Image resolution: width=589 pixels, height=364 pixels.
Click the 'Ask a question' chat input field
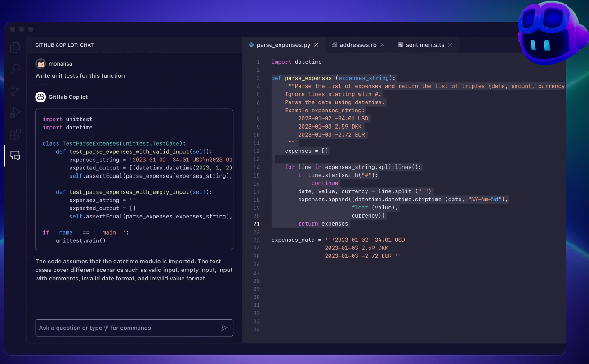[x=134, y=328]
